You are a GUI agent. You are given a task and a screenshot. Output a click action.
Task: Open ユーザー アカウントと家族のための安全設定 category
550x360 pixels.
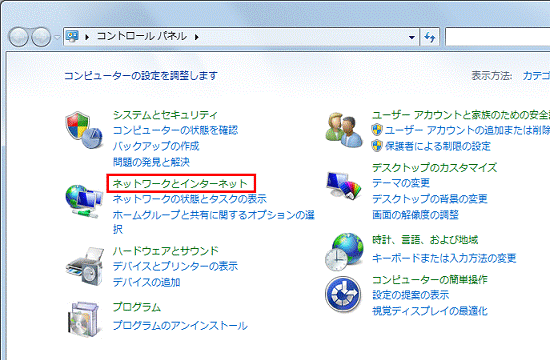461,115
